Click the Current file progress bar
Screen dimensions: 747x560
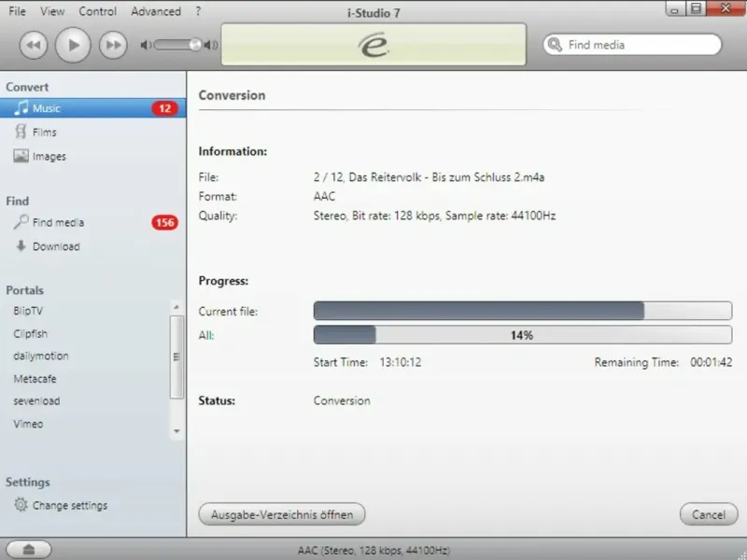coord(523,311)
